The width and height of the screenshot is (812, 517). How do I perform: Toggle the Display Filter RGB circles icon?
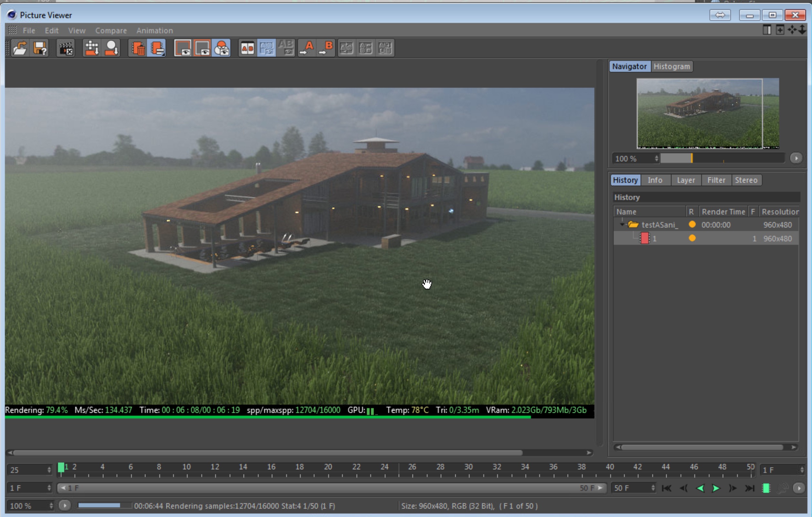pyautogui.click(x=221, y=48)
